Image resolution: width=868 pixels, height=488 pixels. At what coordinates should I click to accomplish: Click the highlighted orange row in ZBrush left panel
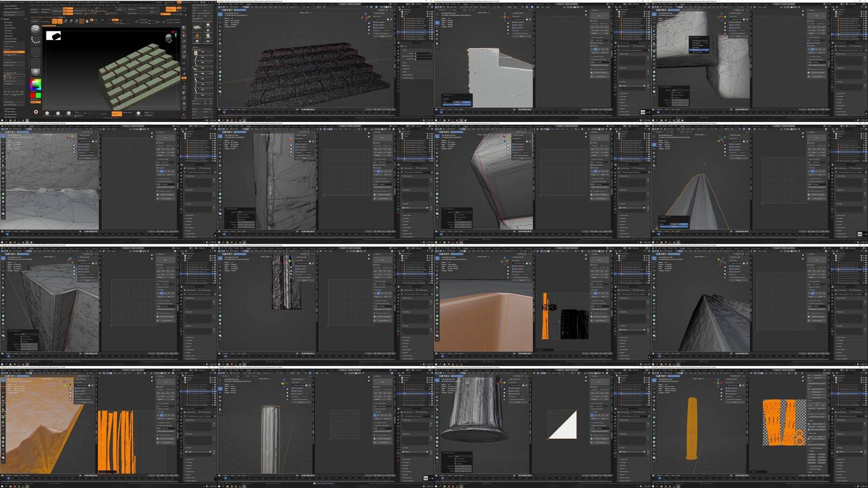(x=14, y=52)
